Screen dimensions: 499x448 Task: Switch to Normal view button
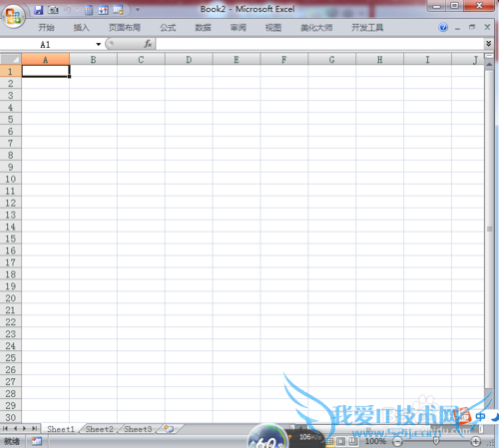(x=329, y=442)
